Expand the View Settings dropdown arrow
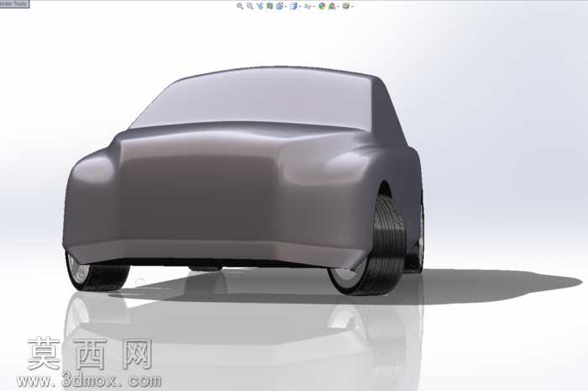588x391 pixels. pyautogui.click(x=353, y=7)
